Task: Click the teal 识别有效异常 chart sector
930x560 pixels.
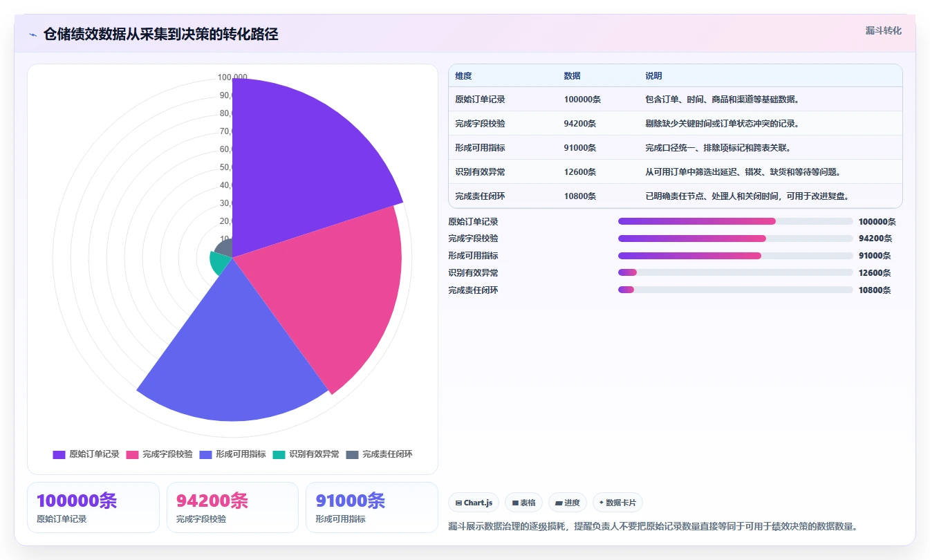Action: click(x=218, y=263)
